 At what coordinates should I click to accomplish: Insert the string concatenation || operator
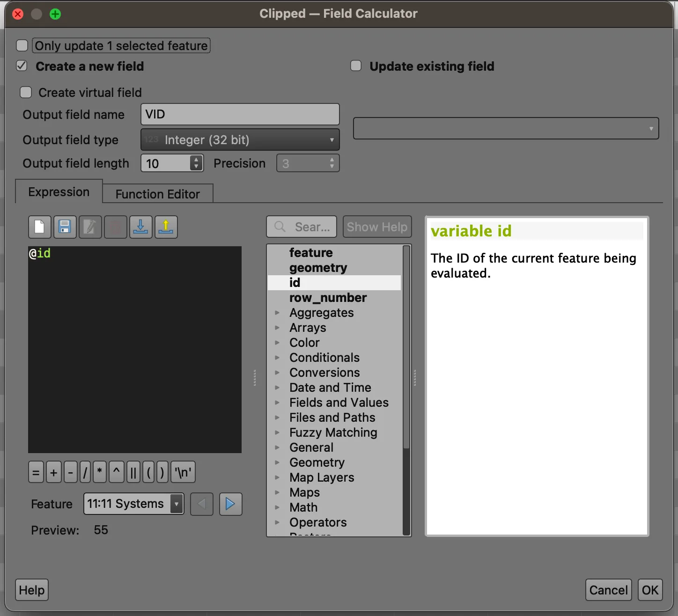133,472
